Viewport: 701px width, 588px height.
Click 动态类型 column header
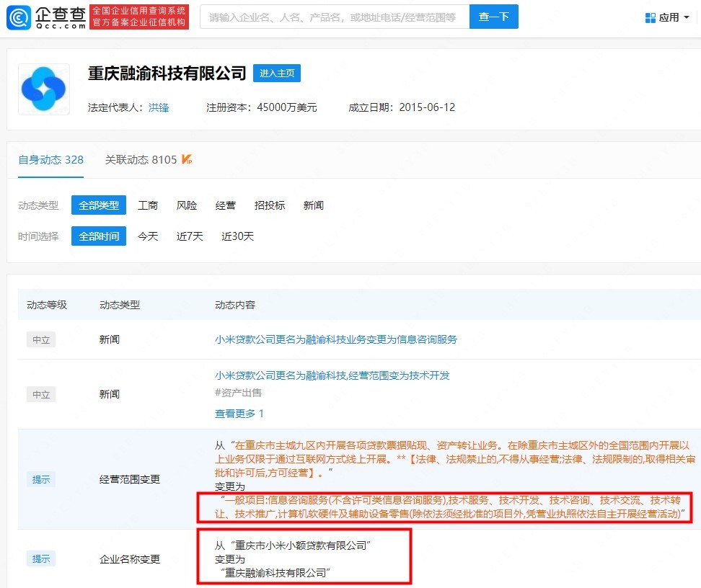120,305
